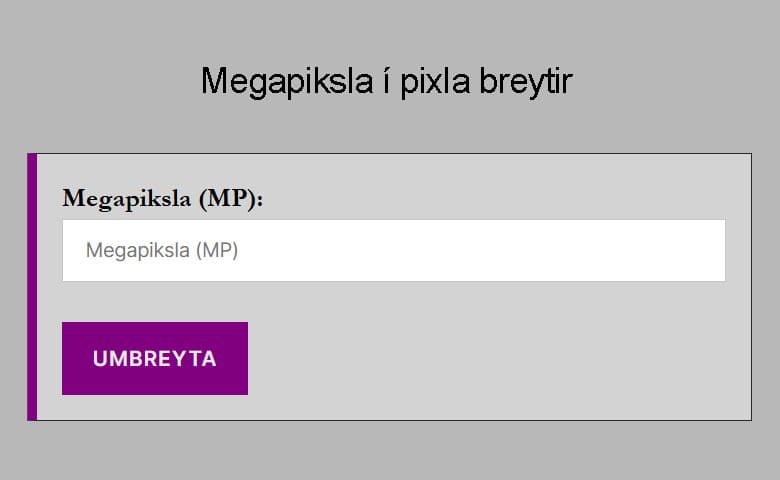The image size is (780, 480).
Task: Activate the convert button labeled UMBREYTA
Action: [x=155, y=359]
